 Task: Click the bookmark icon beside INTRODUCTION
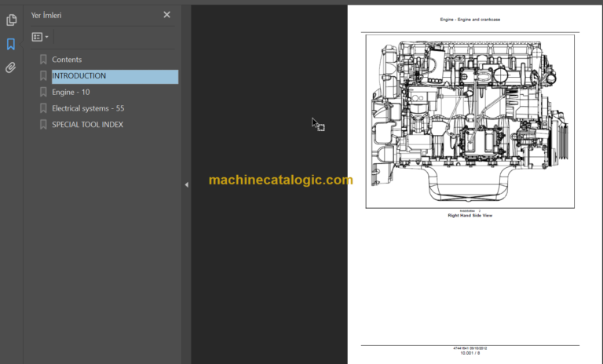(43, 76)
